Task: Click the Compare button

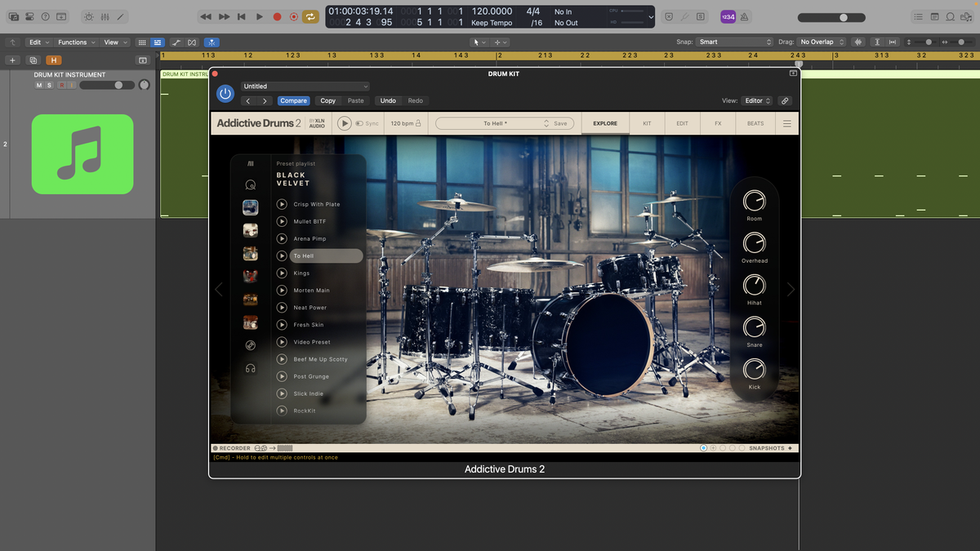Action: [293, 100]
